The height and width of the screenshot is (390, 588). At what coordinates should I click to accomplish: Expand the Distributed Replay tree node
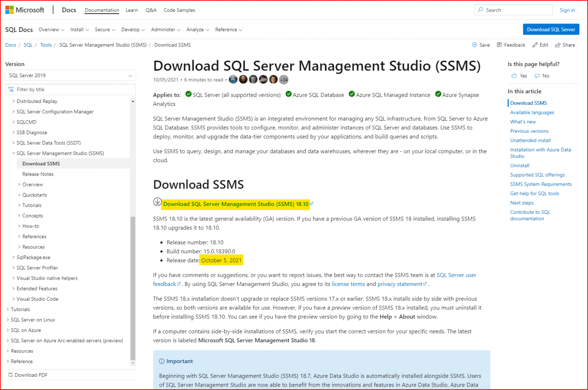tap(14, 101)
